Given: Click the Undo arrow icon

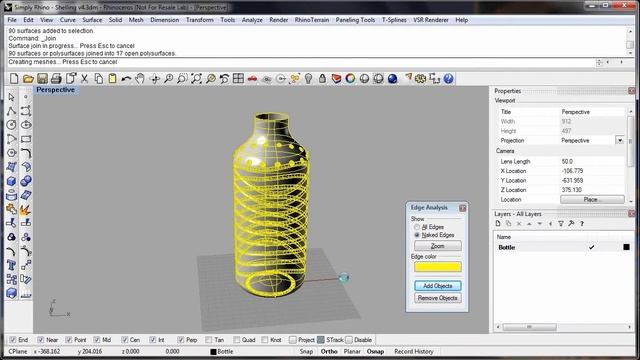Looking at the screenshot, I should [x=126, y=78].
